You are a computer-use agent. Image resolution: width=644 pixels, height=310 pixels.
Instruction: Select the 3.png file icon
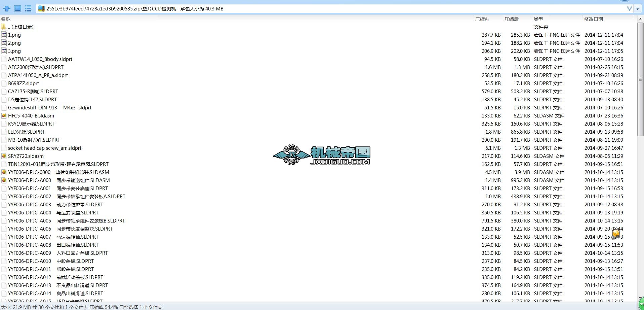[x=4, y=51]
